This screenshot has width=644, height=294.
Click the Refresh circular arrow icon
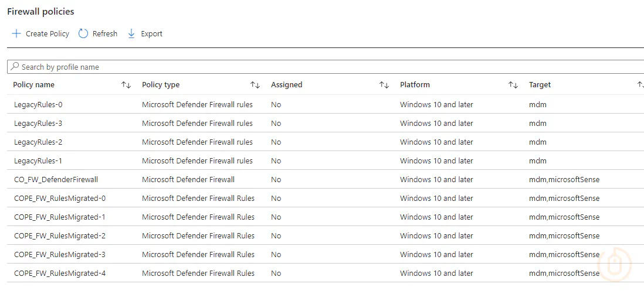click(x=83, y=33)
